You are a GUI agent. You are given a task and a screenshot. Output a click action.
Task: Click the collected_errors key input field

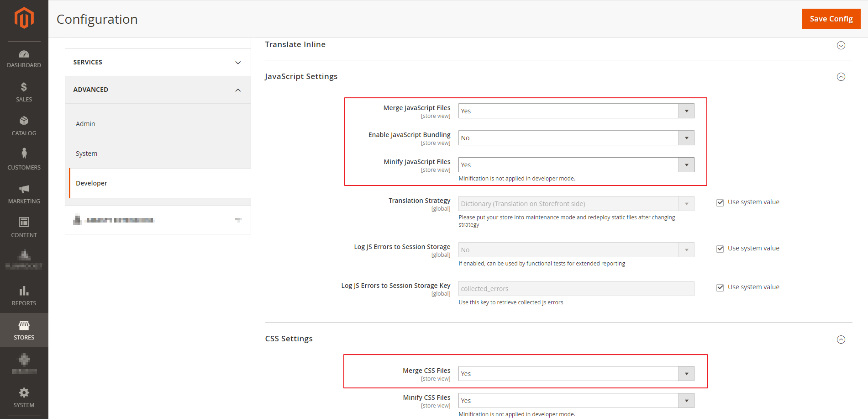click(576, 289)
